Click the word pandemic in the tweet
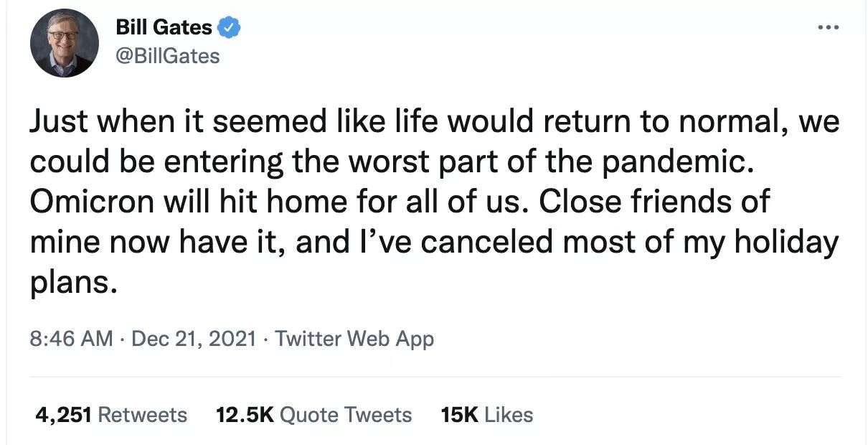Screen dimensions: 868x445 click(x=676, y=163)
